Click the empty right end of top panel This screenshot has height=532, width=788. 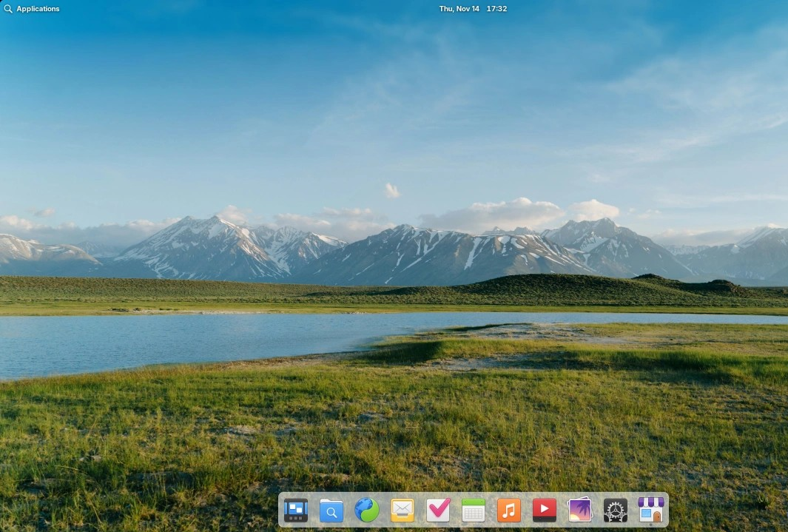coord(740,9)
